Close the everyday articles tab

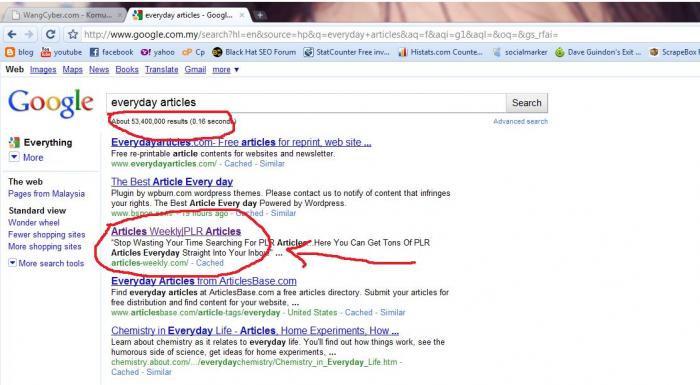tap(242, 15)
